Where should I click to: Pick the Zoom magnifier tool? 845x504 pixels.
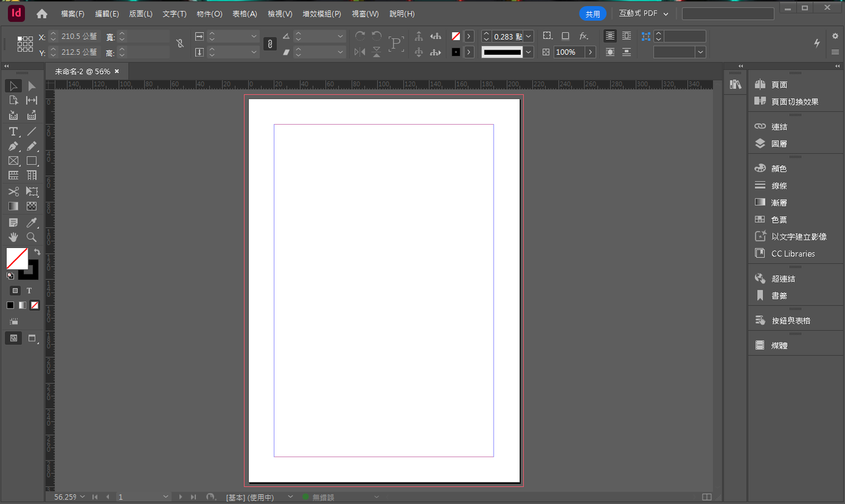(x=32, y=237)
